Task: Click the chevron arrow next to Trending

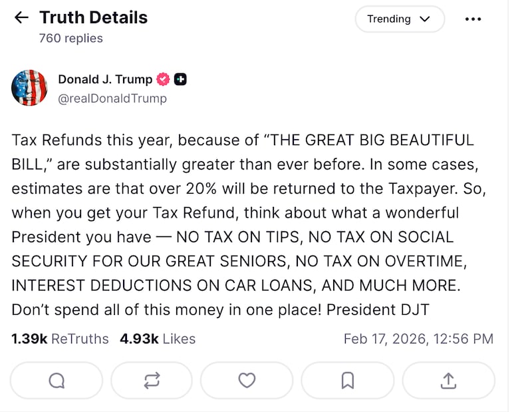Action: pyautogui.click(x=425, y=19)
